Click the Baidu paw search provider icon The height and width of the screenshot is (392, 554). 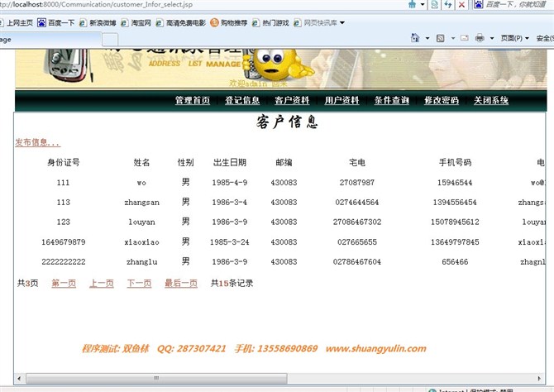479,5
